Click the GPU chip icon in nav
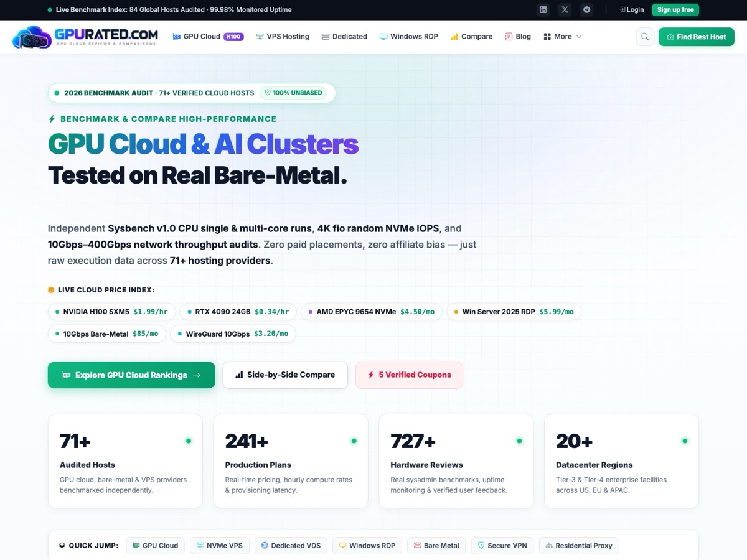Viewport: 747px width, 560px height. pos(177,37)
